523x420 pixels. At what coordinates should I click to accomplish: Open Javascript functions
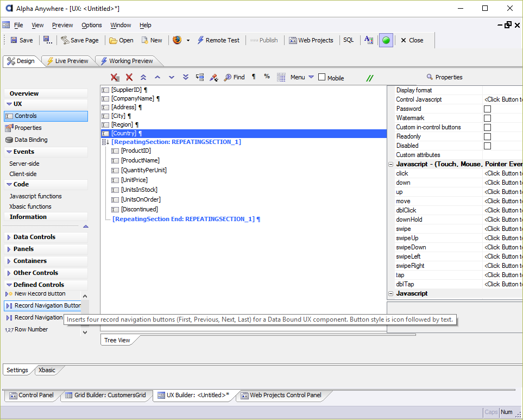pos(35,197)
